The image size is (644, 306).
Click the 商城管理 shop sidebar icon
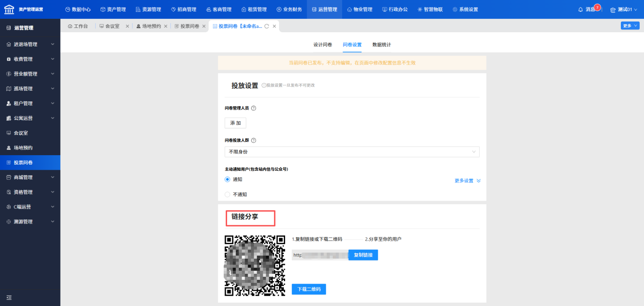[x=9, y=177]
